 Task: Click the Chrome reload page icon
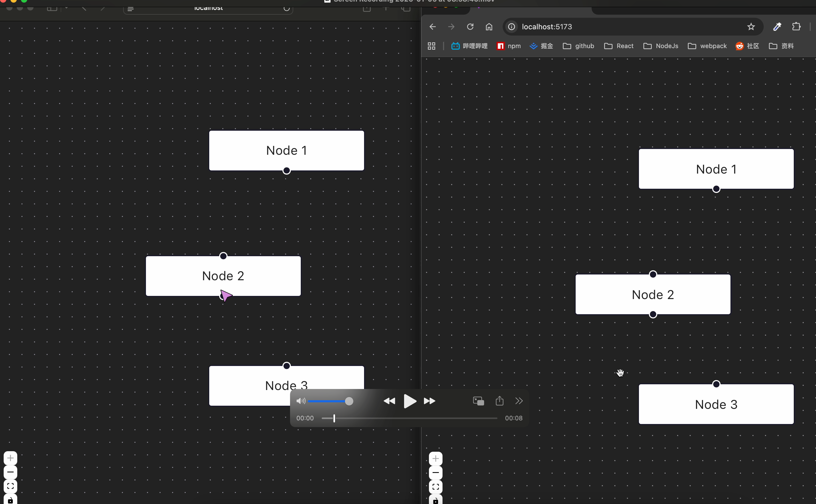pos(470,27)
